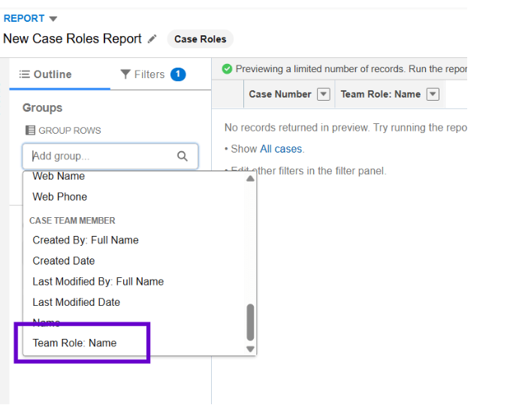Click the Outline list icon
Viewport: 522px width, 420px height.
point(24,74)
